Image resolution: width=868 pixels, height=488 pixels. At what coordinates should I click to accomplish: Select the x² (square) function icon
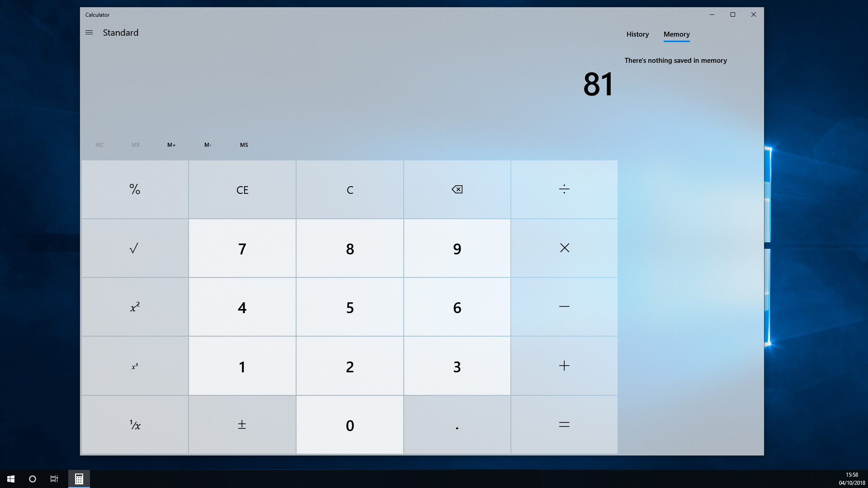coord(134,307)
